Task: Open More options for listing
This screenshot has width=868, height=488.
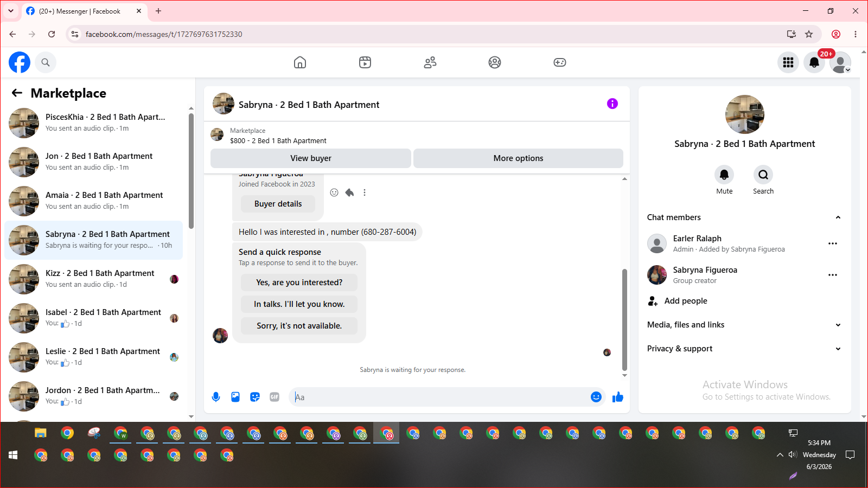Action: [x=518, y=158]
